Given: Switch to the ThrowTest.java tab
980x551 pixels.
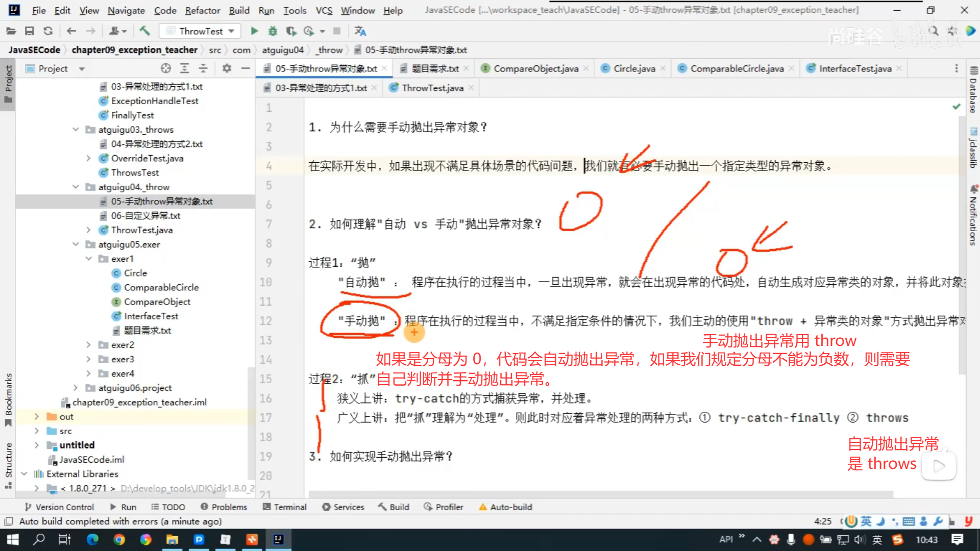Looking at the screenshot, I should pos(432,88).
